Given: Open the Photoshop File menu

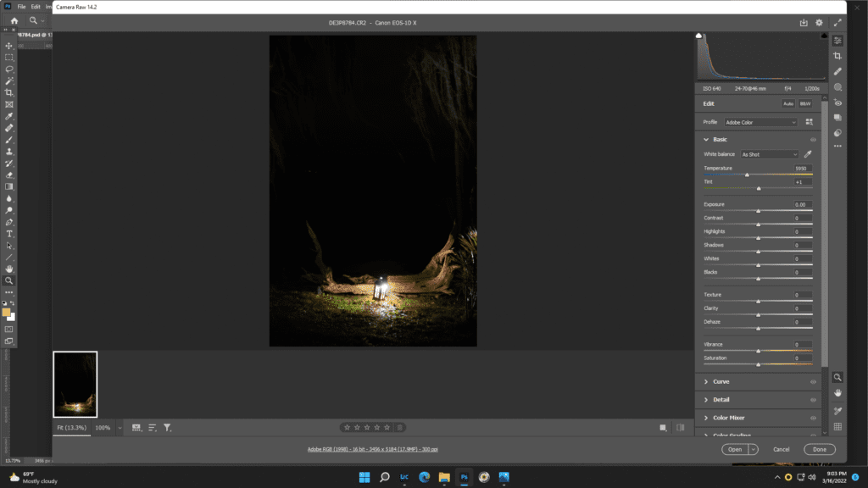Looking at the screenshot, I should tap(21, 7).
